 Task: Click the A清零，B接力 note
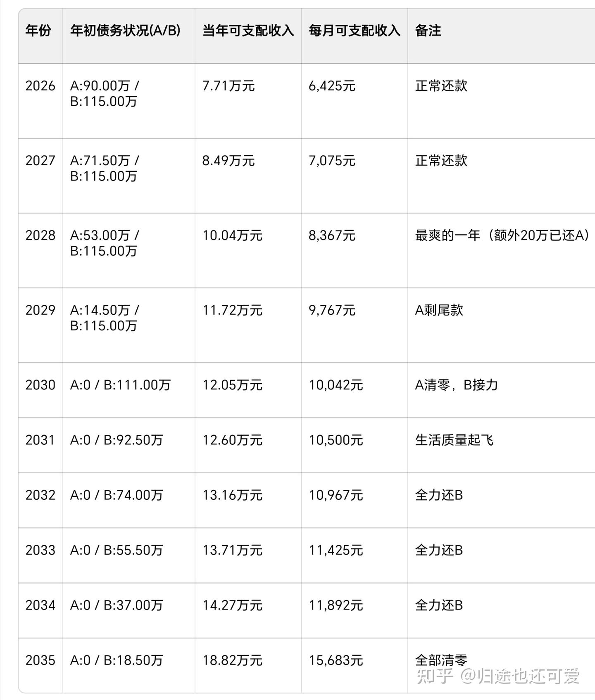click(456, 385)
